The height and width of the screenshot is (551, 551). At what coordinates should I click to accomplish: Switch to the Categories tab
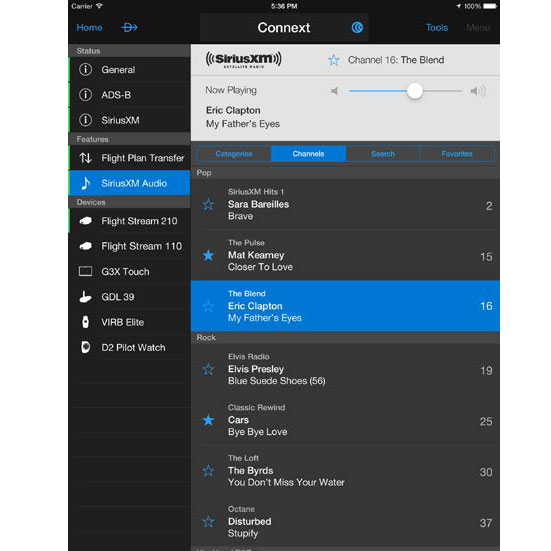tap(234, 154)
